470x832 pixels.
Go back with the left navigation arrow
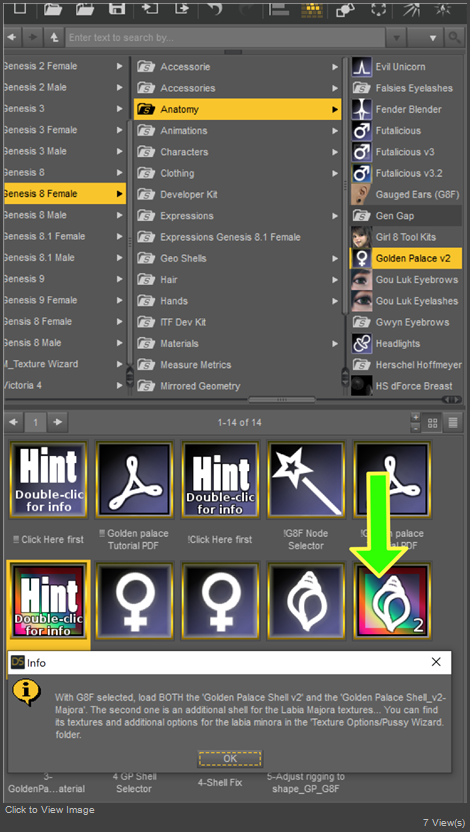[12, 37]
